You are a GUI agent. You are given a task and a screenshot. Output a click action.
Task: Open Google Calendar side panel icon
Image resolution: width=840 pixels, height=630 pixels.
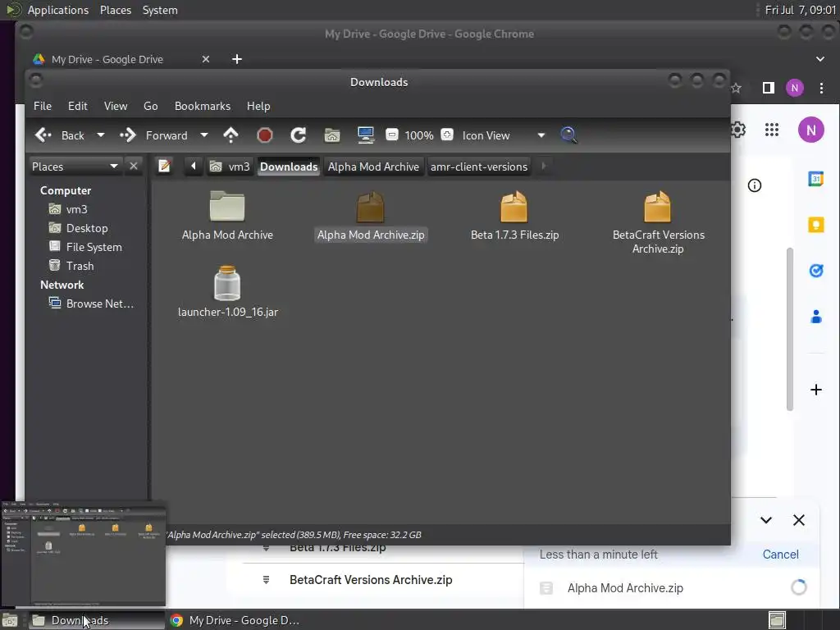816,179
